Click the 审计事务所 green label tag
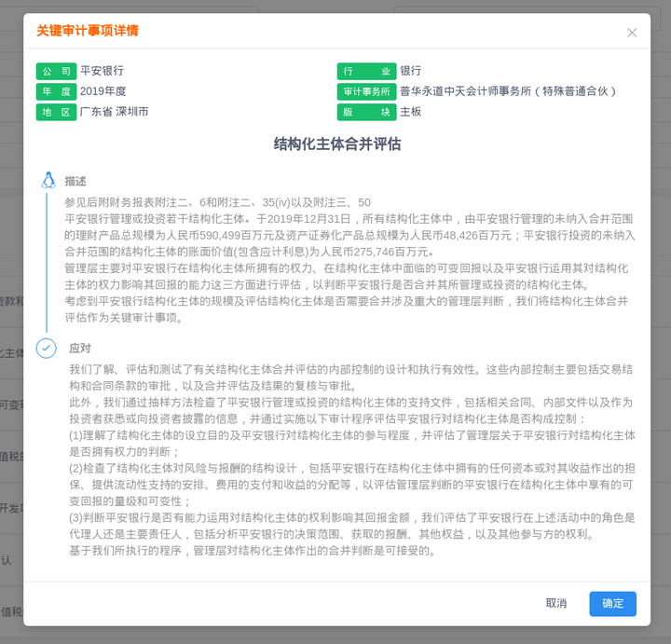This screenshot has height=644, width=671. pyautogui.click(x=366, y=91)
